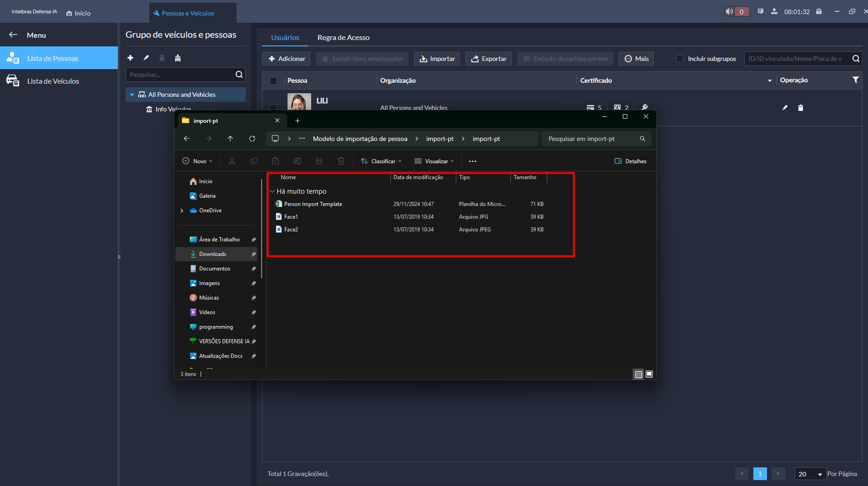The height and width of the screenshot is (486, 868).
Task: Click the refresh icon in file explorer
Action: pyautogui.click(x=252, y=139)
